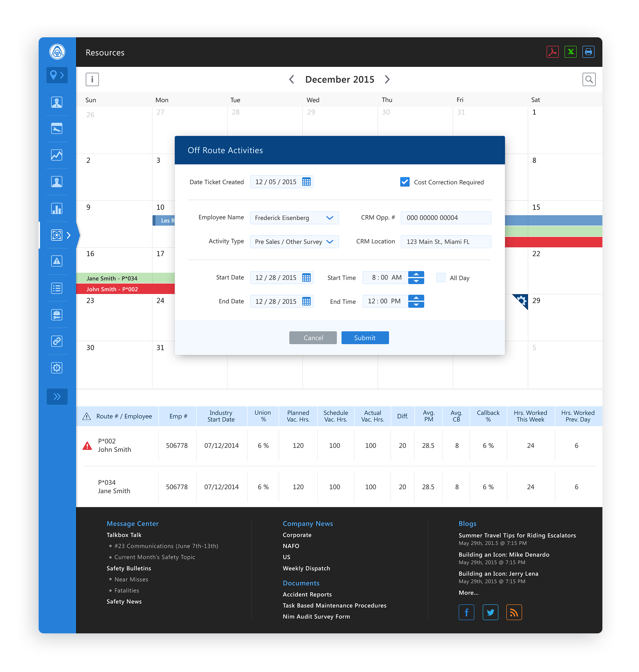Open the warning alert sidebar icon
Screen dimensions: 639x672
[57, 261]
